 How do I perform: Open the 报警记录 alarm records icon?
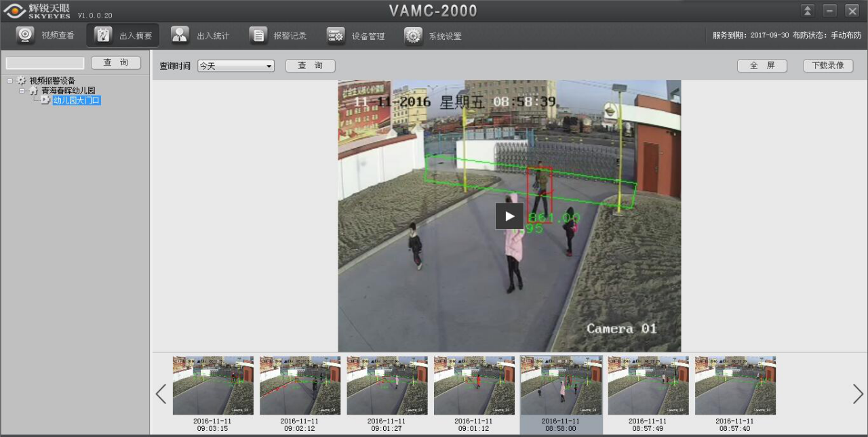[x=258, y=35]
